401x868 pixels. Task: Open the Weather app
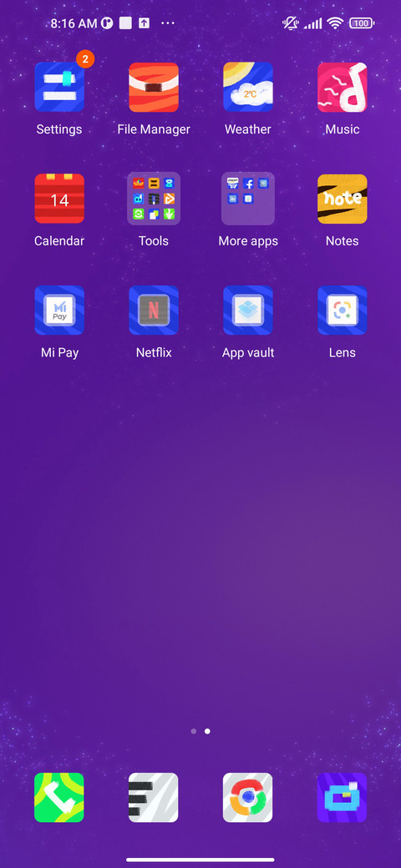point(247,87)
